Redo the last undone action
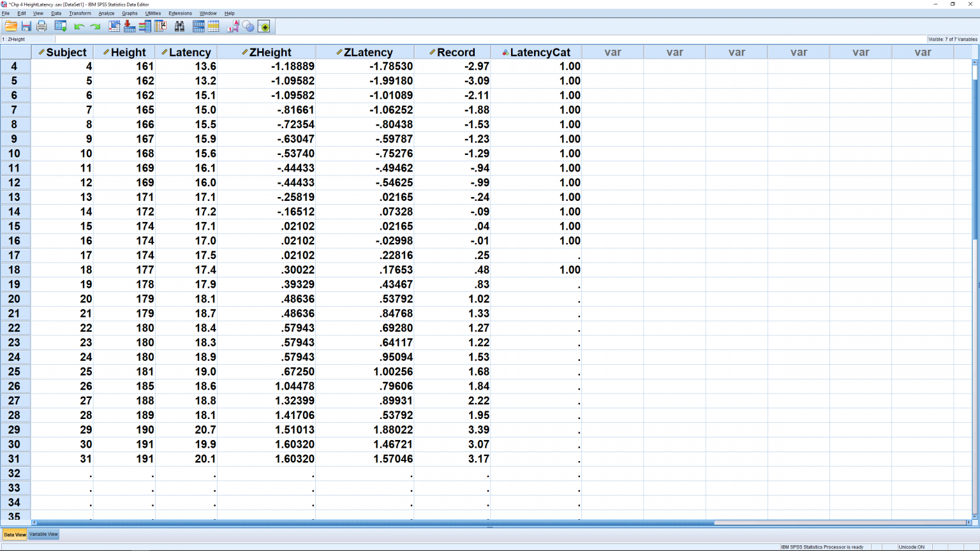 click(x=94, y=26)
